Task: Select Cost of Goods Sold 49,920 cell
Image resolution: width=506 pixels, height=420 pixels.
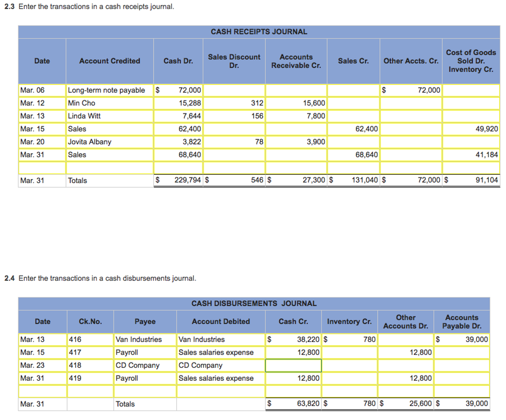Action: (471, 129)
